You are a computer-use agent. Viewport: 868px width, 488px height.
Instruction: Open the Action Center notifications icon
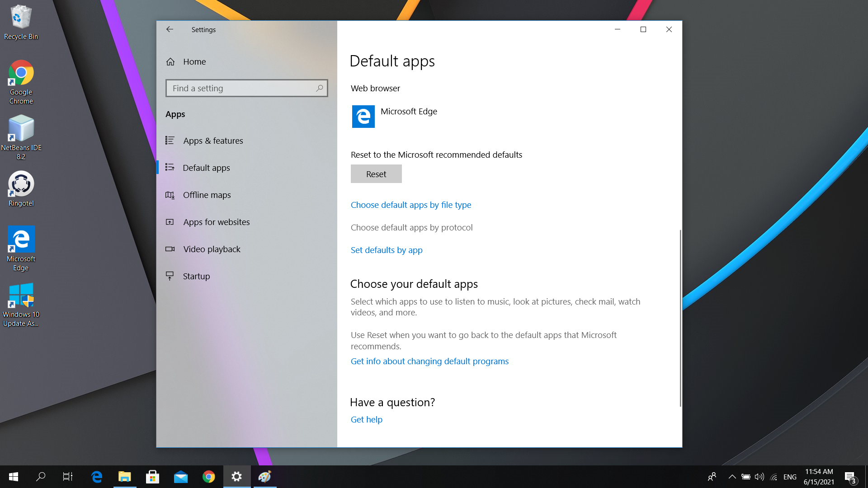pos(850,477)
